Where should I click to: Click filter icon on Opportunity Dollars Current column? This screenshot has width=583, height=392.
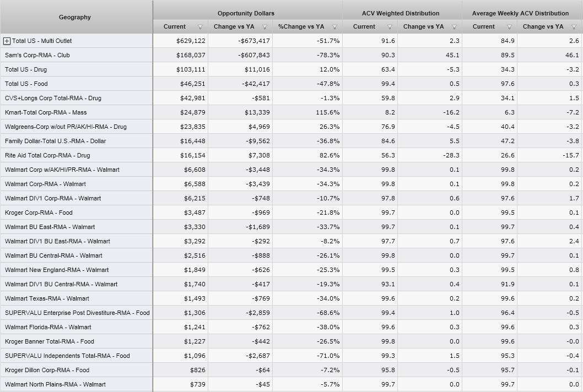[200, 27]
